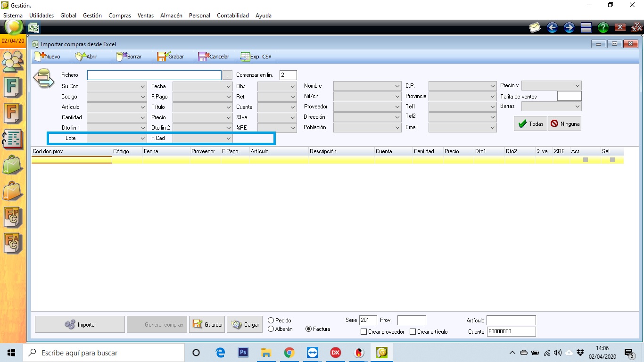Enable the Crear artículo checkbox
The width and height of the screenshot is (644, 362).
[x=413, y=332]
